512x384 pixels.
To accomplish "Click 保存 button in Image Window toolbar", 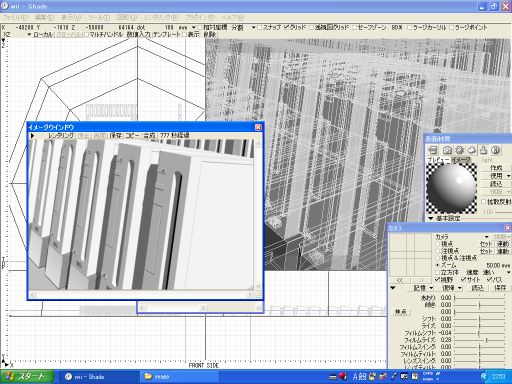I will [116, 136].
